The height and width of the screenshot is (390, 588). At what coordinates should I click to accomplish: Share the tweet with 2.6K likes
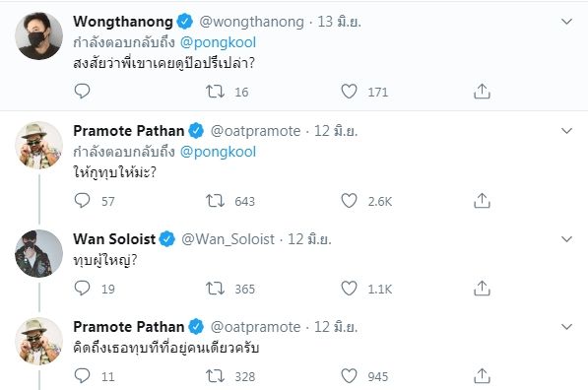point(482,201)
